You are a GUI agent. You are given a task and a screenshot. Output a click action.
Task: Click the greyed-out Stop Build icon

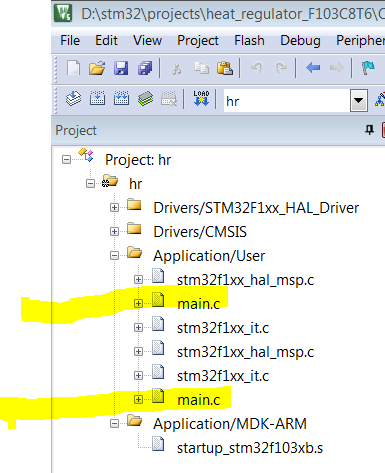click(169, 99)
